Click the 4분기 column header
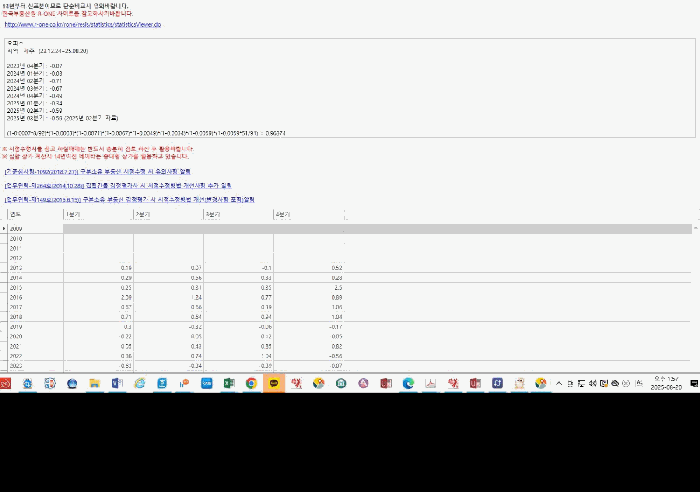 tap(308, 215)
